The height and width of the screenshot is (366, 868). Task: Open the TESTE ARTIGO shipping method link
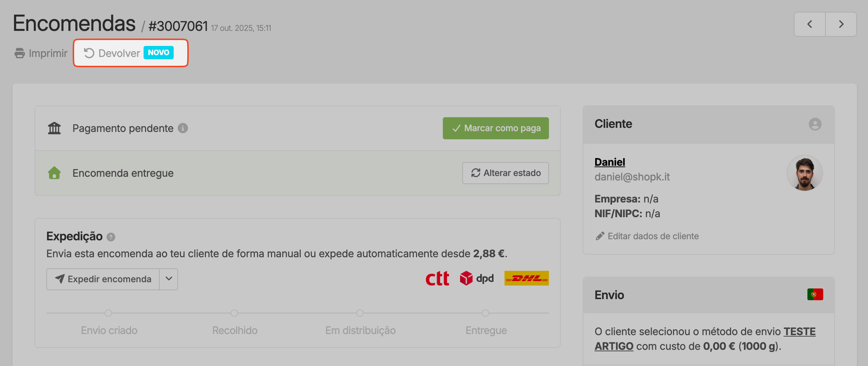799,332
